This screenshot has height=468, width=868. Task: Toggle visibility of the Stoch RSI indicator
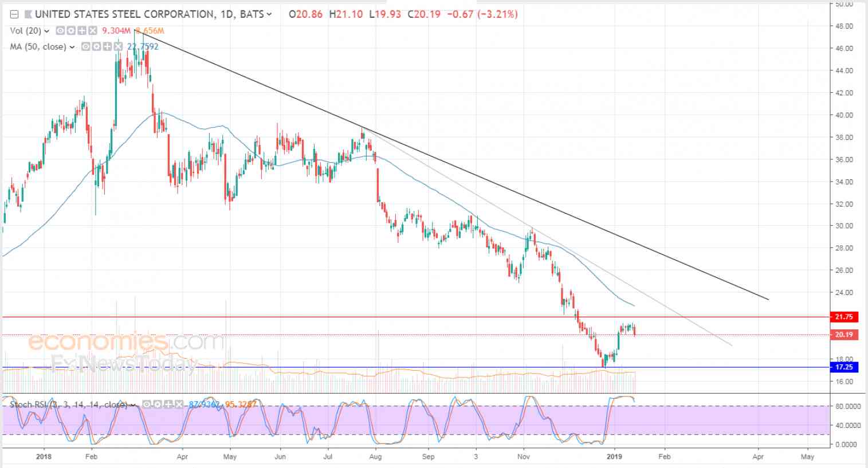(x=147, y=404)
